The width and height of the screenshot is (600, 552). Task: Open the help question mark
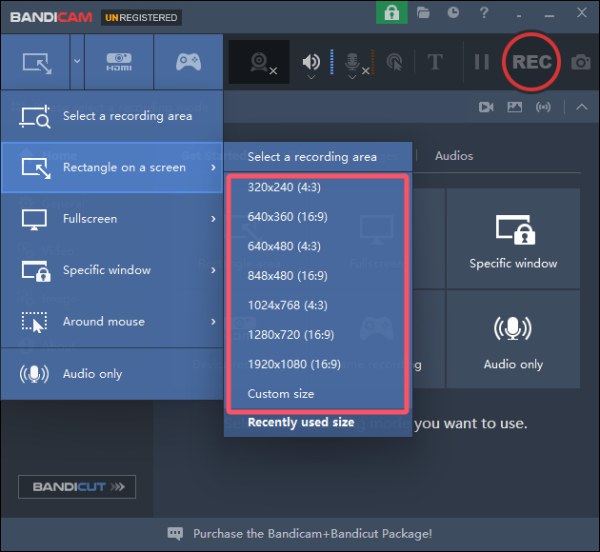click(484, 13)
